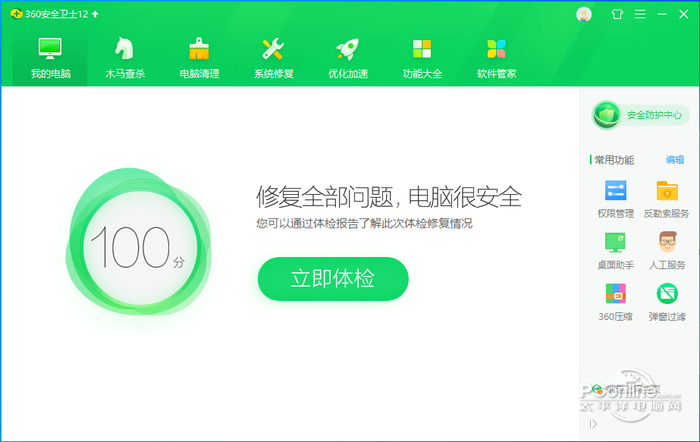Click the user avatar in title bar
700x442 pixels.
(583, 14)
